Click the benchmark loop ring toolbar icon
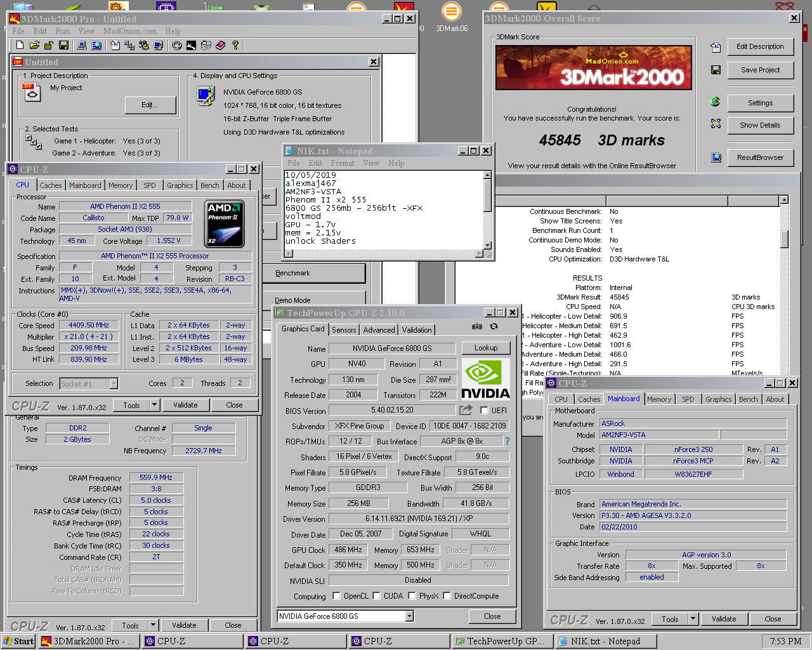The width and height of the screenshot is (812, 650). (x=177, y=45)
